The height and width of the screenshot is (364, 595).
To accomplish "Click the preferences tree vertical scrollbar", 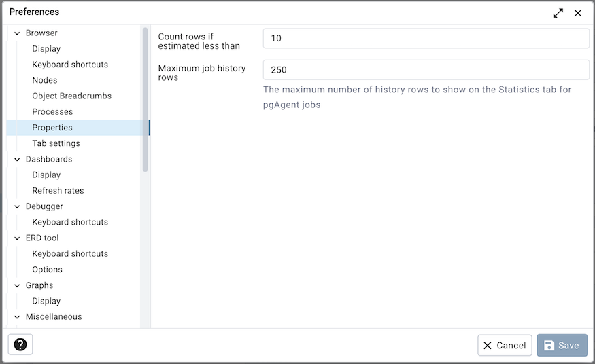I will pyautogui.click(x=145, y=98).
